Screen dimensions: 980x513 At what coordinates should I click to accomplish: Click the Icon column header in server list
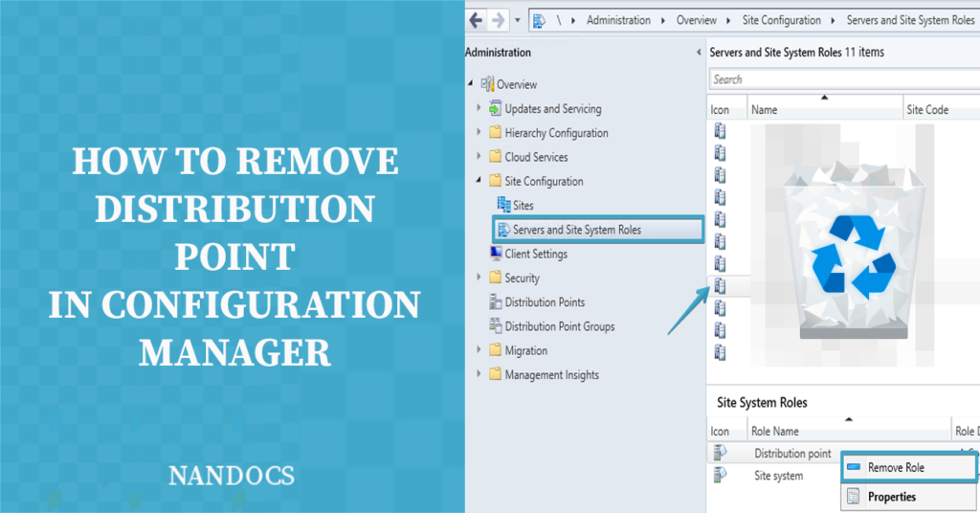[x=727, y=107]
